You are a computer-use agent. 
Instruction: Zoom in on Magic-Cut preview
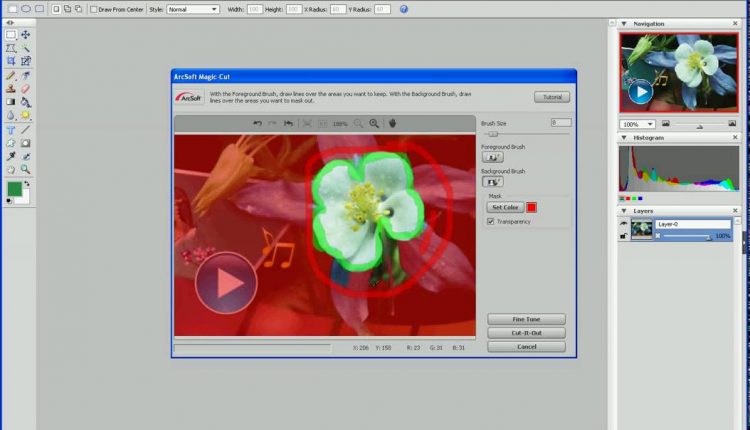point(374,123)
